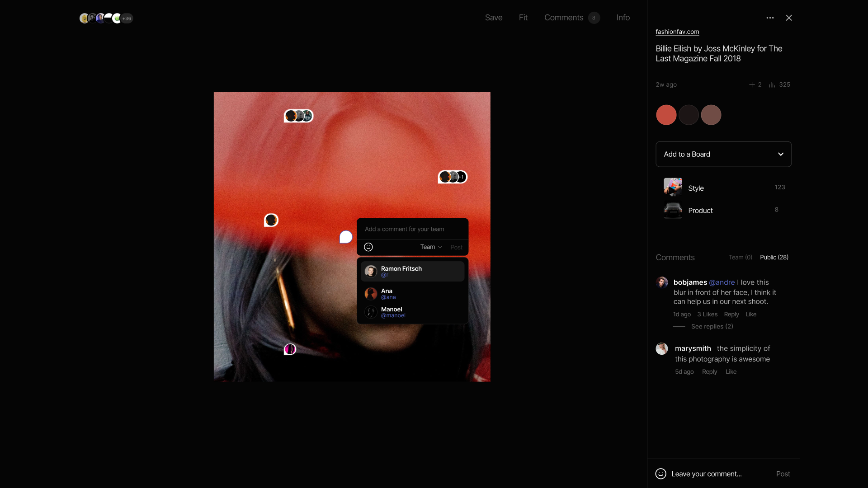Open the three-dots more options menu
This screenshot has height=488, width=868.
[770, 18]
